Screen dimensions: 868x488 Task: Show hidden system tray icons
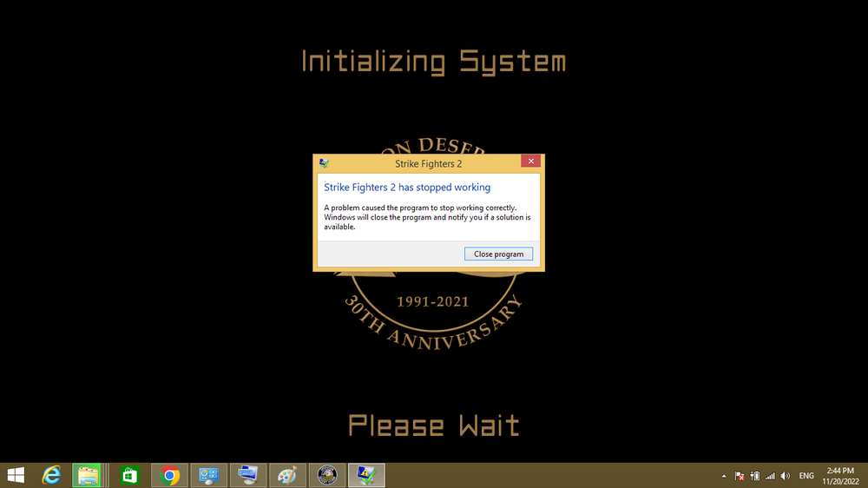coord(724,476)
